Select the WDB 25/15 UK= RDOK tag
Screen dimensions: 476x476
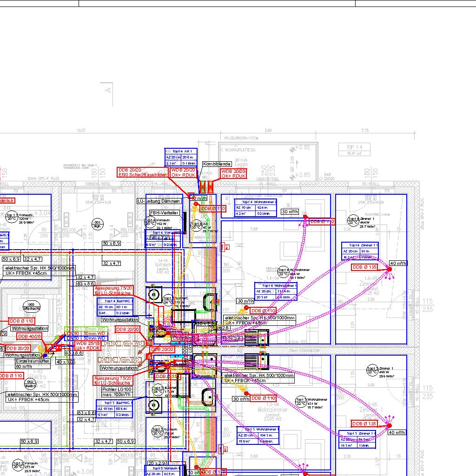click(88, 345)
